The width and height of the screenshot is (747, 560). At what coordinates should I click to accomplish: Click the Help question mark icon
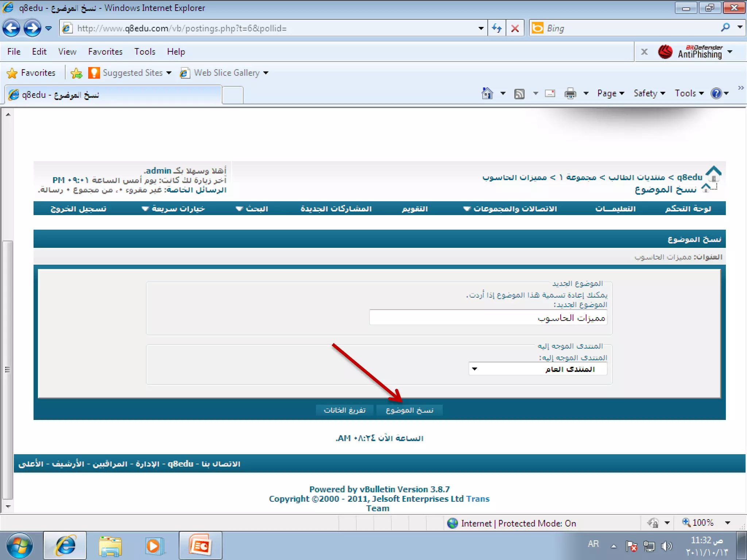716,94
